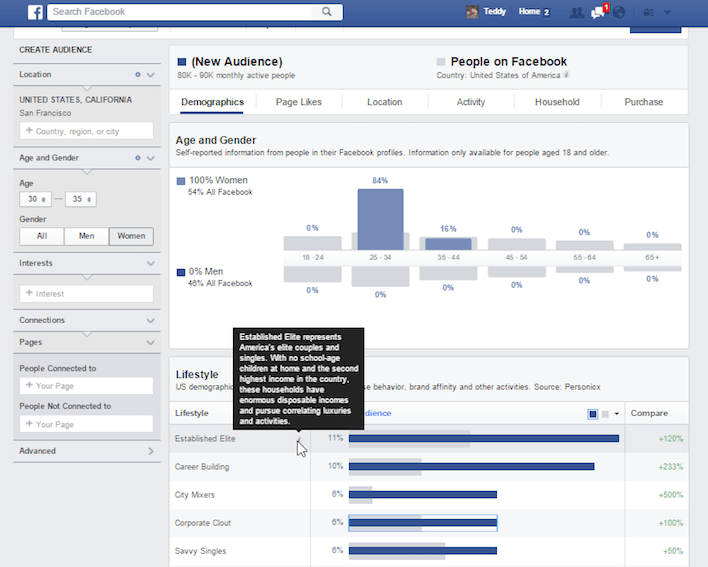Open the account menu arrow in top bar

click(667, 13)
